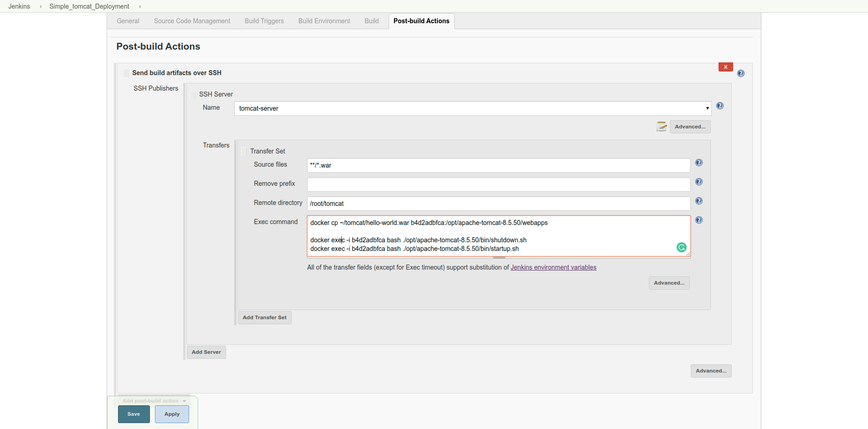Click help icon beside Remove prefix field

[x=699, y=182]
